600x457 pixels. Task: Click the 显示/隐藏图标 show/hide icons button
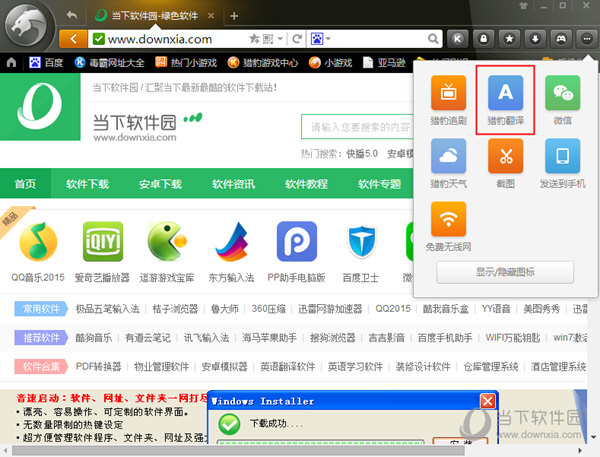[504, 273]
